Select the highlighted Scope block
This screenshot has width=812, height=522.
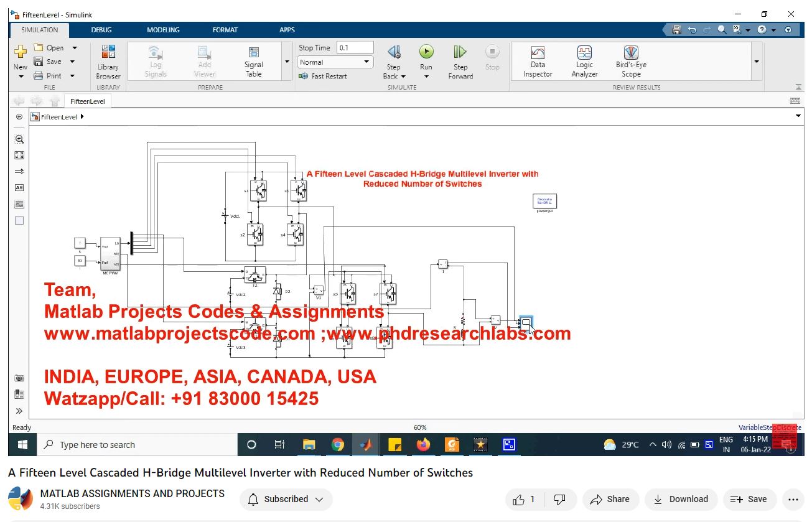pyautogui.click(x=526, y=323)
